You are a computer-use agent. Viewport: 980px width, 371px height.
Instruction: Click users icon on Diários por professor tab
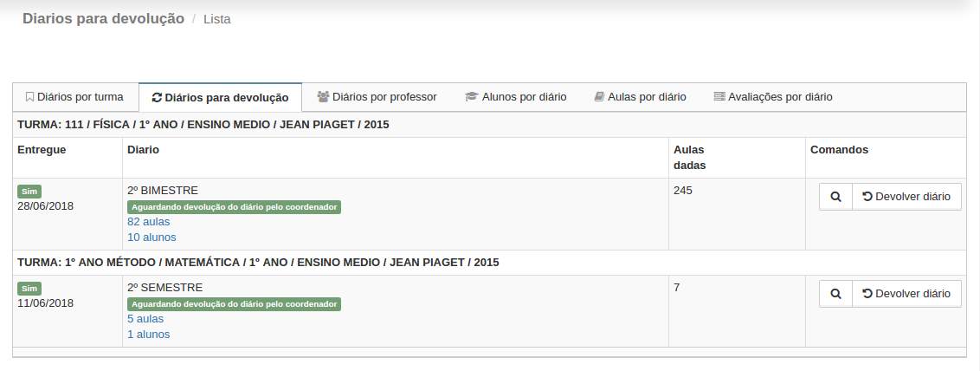(x=323, y=97)
